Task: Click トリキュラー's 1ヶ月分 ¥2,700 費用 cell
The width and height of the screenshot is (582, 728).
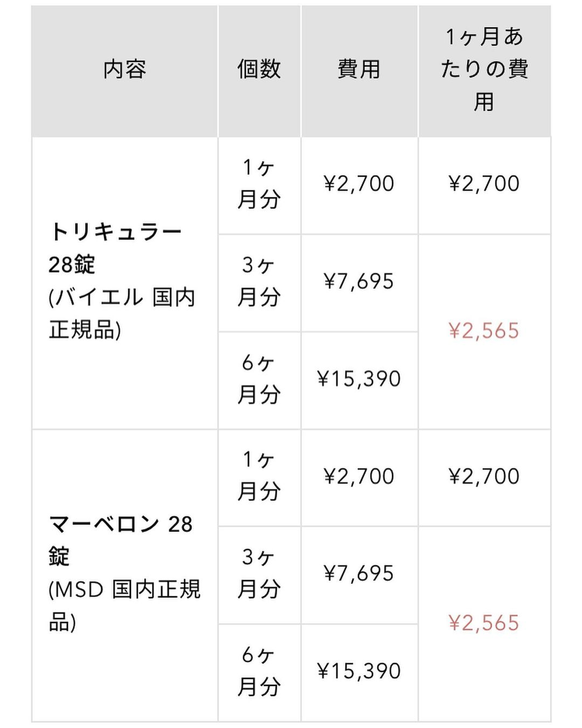Action: coord(359,184)
